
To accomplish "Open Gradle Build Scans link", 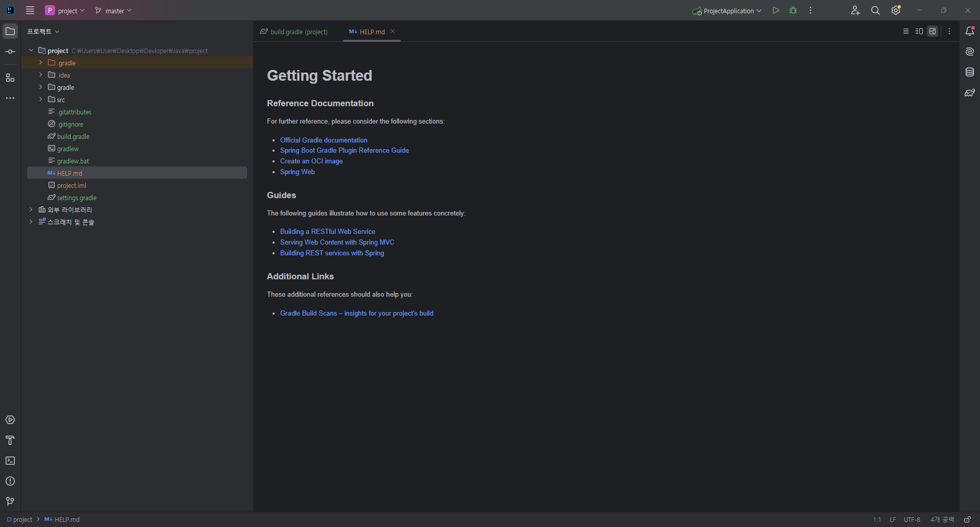I will [x=357, y=313].
